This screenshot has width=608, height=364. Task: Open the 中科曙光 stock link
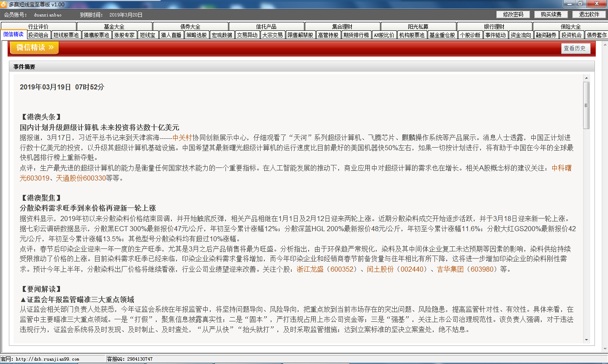562,168
